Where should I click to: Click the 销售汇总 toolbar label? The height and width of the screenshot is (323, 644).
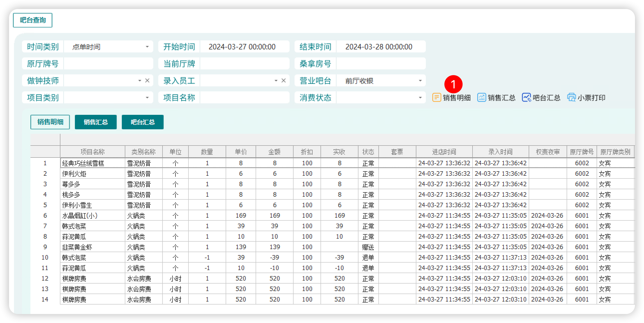[501, 98]
